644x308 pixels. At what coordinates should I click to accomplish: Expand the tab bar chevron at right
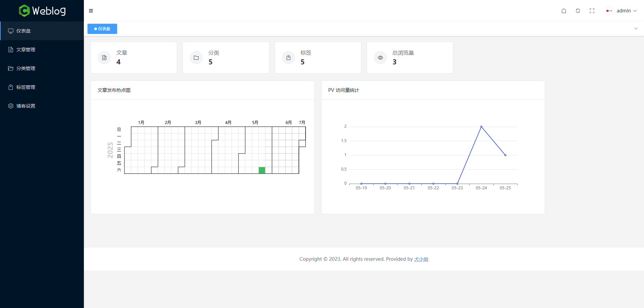(x=636, y=28)
